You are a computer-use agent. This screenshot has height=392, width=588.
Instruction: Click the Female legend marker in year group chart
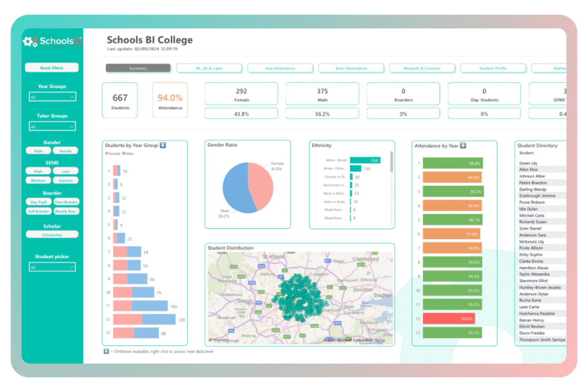pyautogui.click(x=106, y=154)
